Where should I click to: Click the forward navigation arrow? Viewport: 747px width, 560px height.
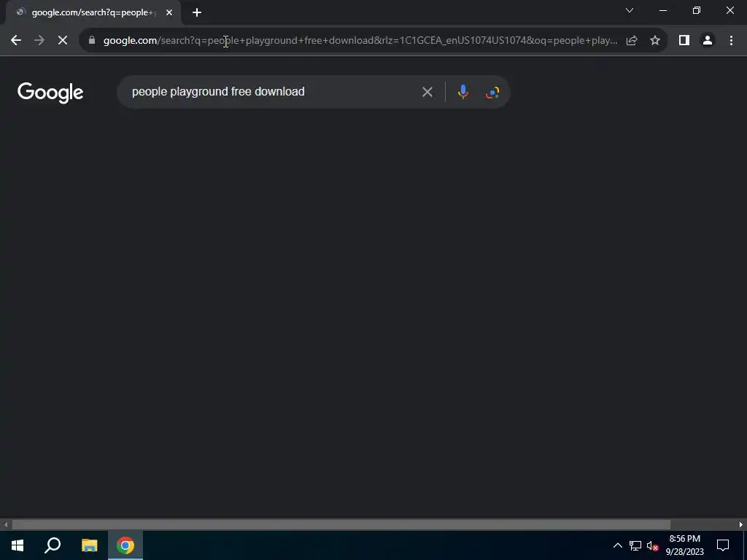[39, 41]
